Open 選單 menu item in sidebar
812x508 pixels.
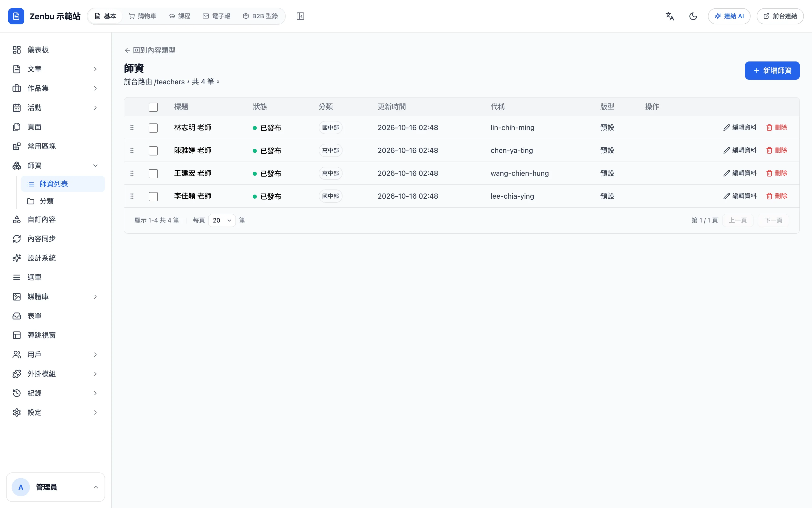point(55,277)
